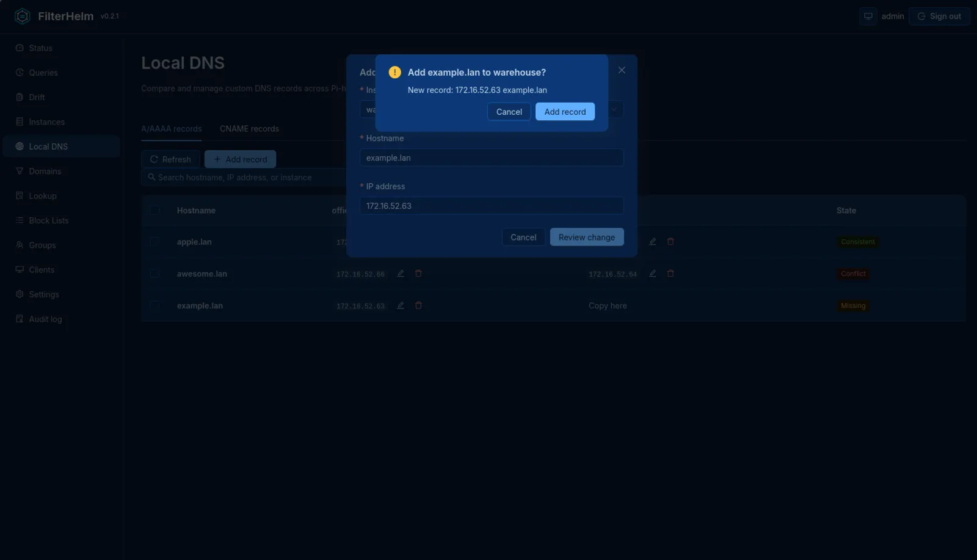
Task: Click the FilterHelm hexagon logo
Action: click(23, 16)
